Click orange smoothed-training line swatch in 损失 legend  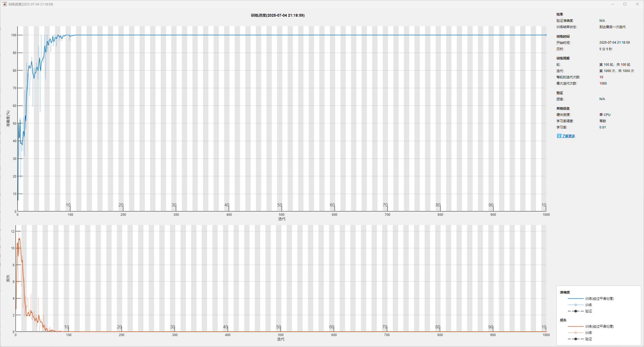(x=576, y=326)
